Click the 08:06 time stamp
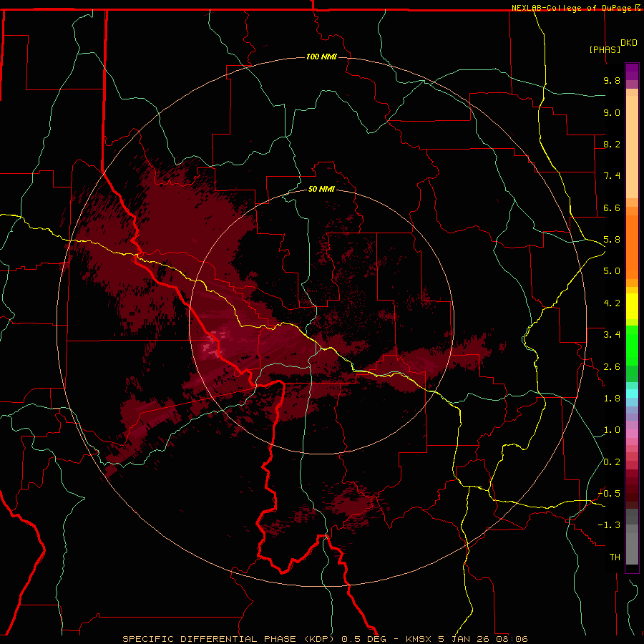 point(512,639)
